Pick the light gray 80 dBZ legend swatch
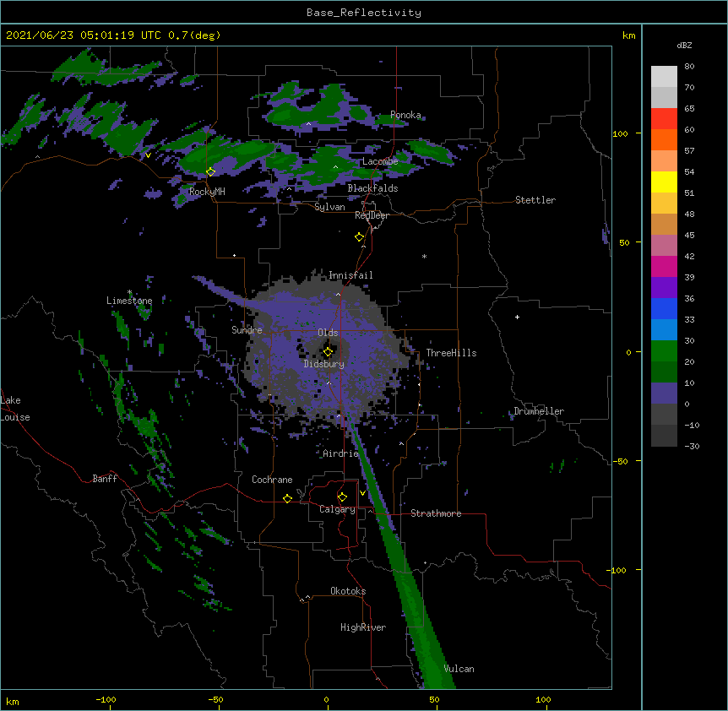Viewport: 728px width, 711px height. tap(664, 76)
